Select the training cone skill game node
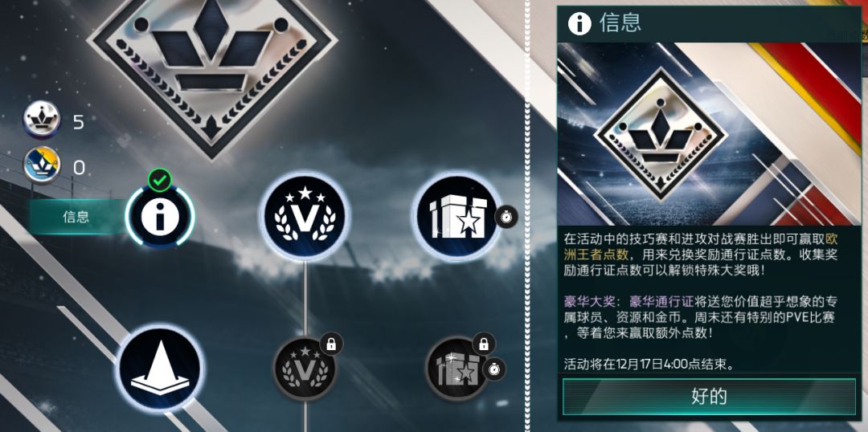This screenshot has width=868, height=432. tap(160, 369)
